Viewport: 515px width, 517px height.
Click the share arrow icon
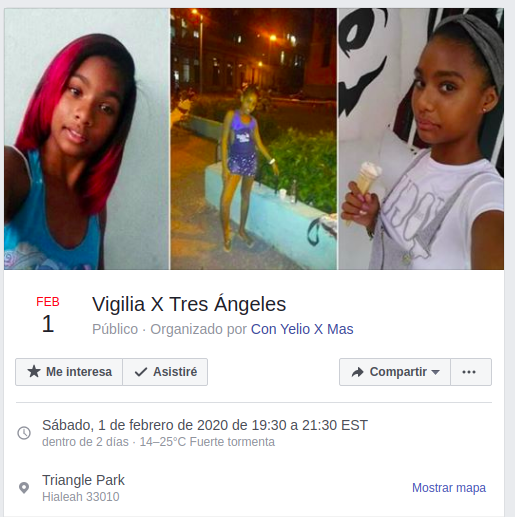pos(357,372)
